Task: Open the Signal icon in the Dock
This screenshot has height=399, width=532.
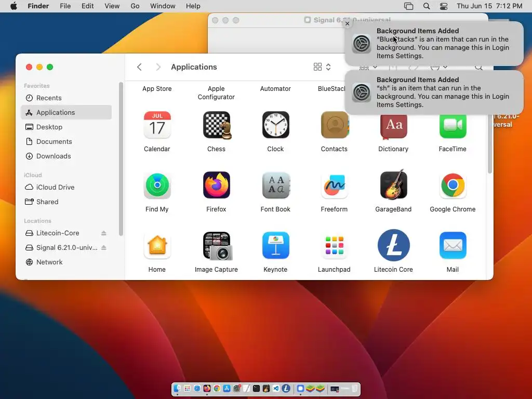Action: (x=300, y=389)
